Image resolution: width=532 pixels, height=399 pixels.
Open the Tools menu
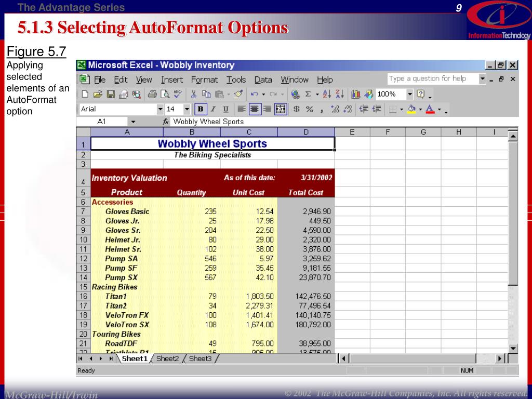236,79
